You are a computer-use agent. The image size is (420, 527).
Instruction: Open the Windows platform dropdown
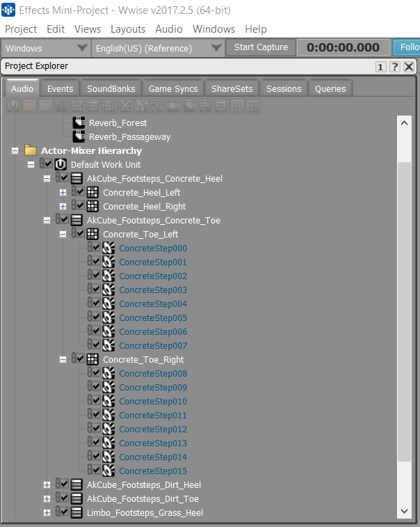(x=45, y=48)
